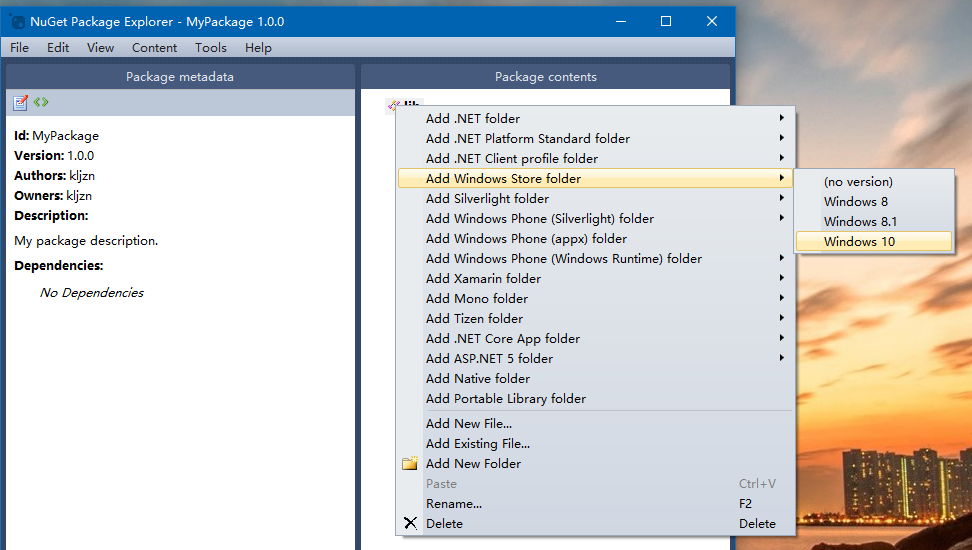972x550 pixels.
Task: Expand Add .NET Core App folder submenu
Action: (595, 339)
